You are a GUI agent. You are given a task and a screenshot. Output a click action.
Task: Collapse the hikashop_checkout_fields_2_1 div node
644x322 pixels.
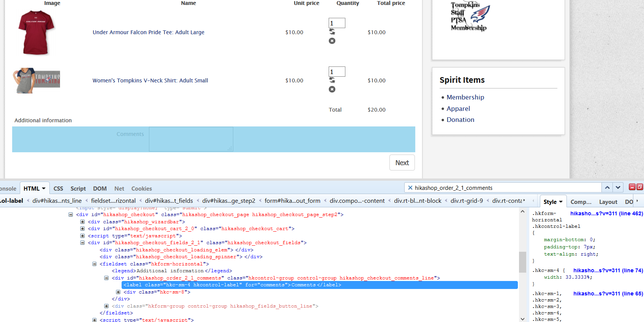click(82, 243)
